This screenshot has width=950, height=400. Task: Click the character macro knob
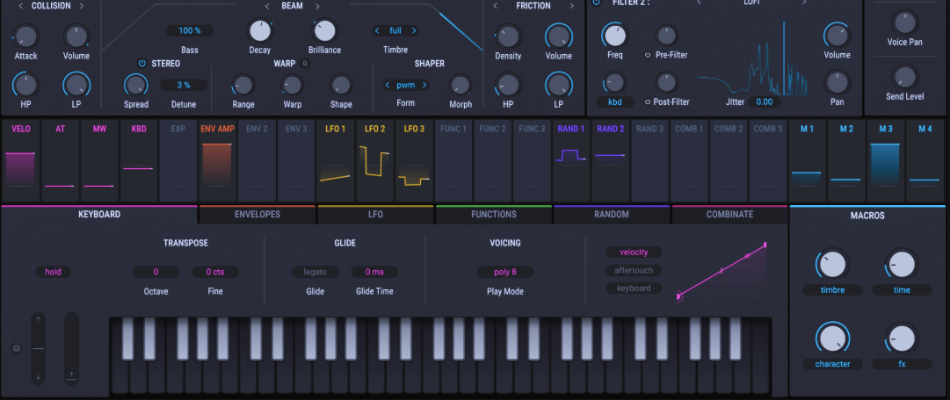click(832, 338)
